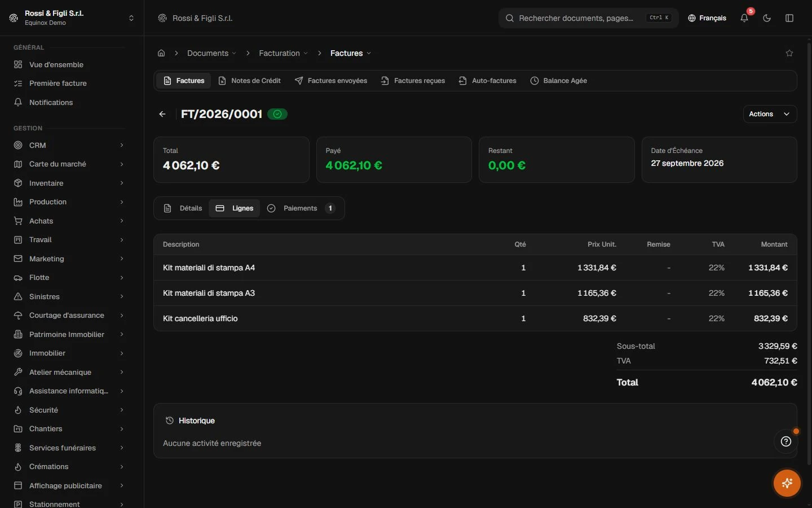The width and height of the screenshot is (812, 508).
Task: Toggle dark mode moon icon
Action: pos(767,18)
